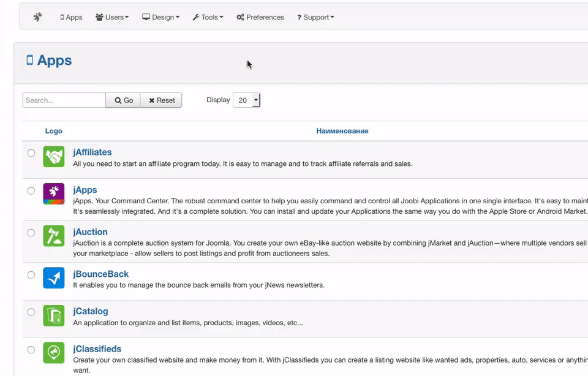This screenshot has height=376, width=588.
Task: Open the jAffiliates app link
Action: pyautogui.click(x=92, y=152)
